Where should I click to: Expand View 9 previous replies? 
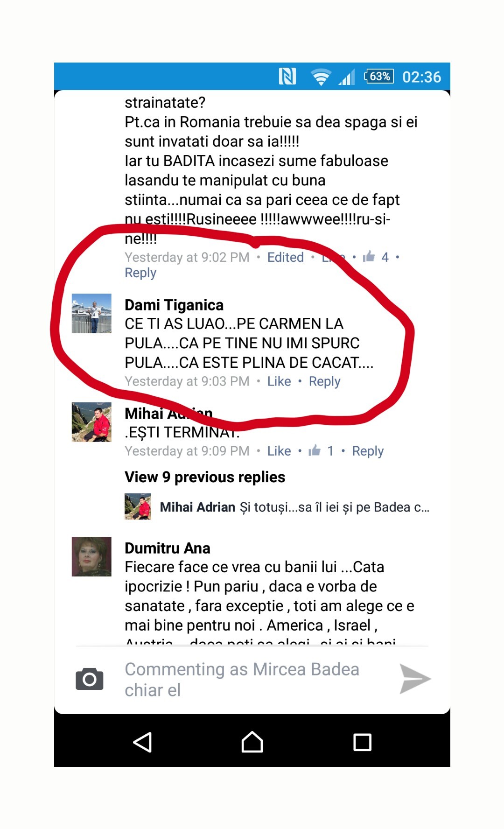point(205,477)
